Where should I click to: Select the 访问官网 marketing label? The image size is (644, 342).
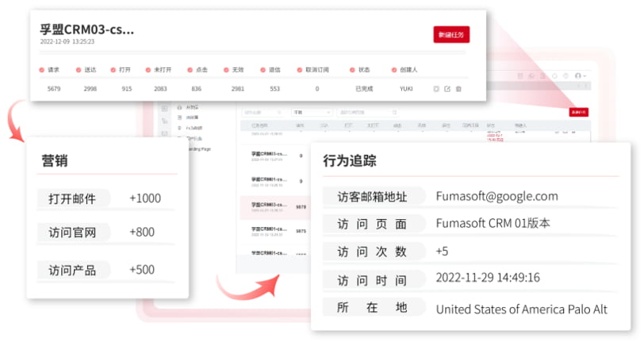[x=72, y=232]
